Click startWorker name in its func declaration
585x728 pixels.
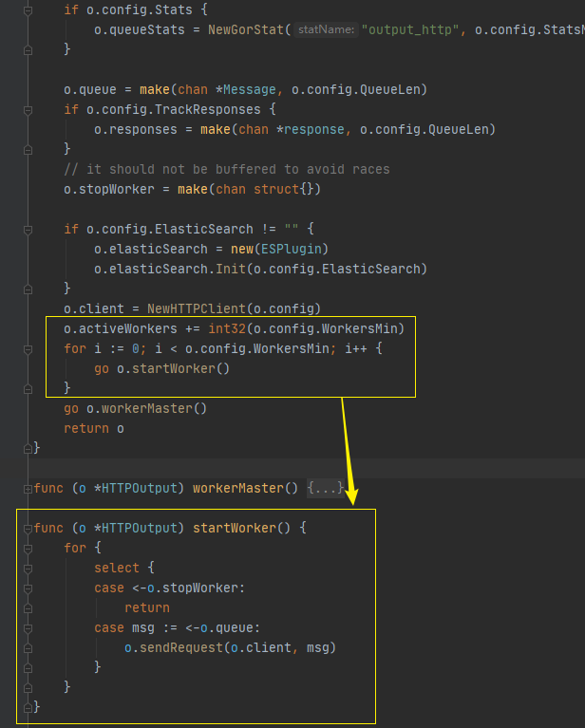coord(234,529)
